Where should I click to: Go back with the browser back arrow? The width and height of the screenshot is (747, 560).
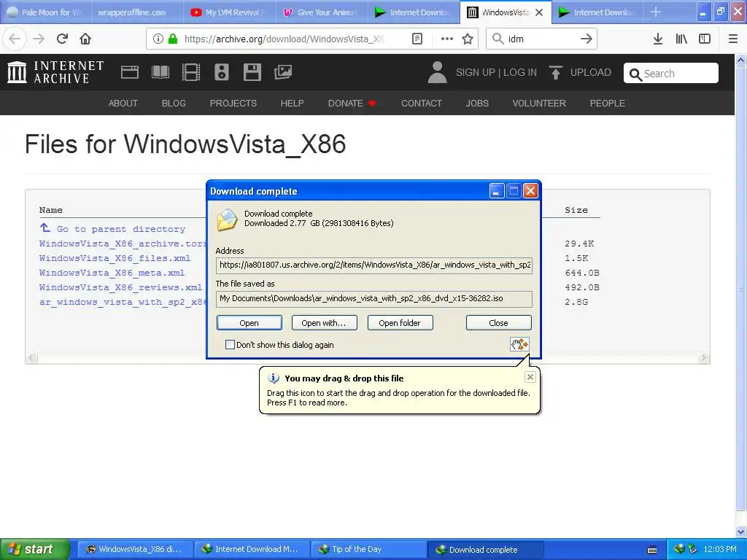pyautogui.click(x=15, y=39)
